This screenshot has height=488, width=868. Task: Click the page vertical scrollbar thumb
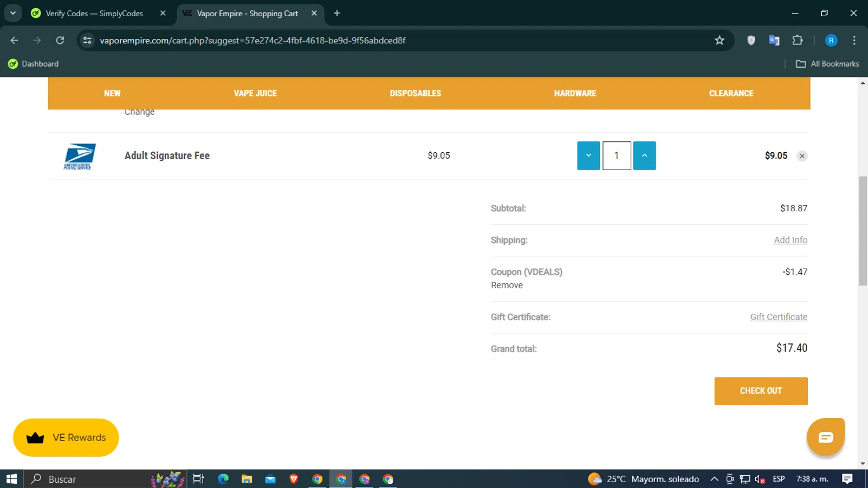[x=863, y=230]
